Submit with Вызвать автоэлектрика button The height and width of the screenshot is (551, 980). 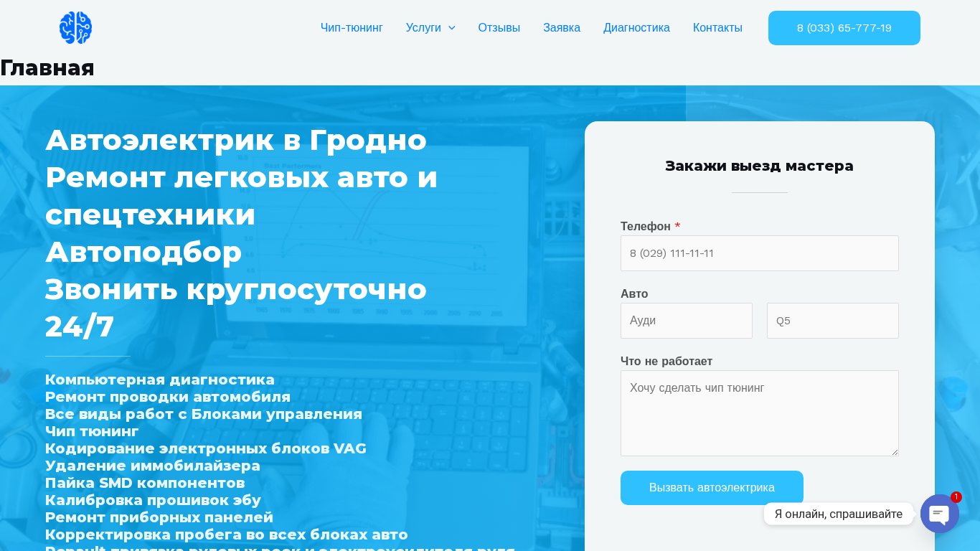tap(712, 488)
